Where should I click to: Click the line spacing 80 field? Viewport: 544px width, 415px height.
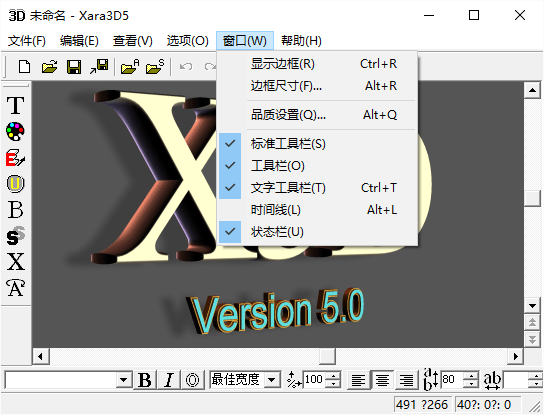(452, 380)
